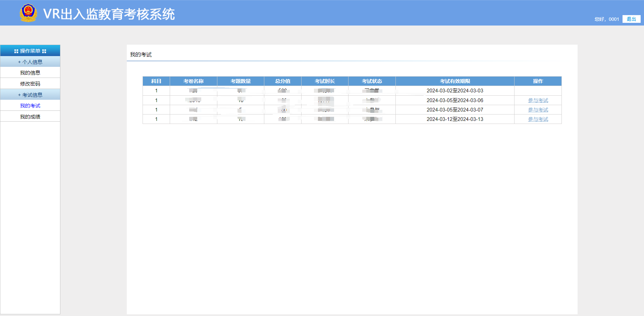Click 参与考试 for exam ending 2024-03-06

pos(538,100)
